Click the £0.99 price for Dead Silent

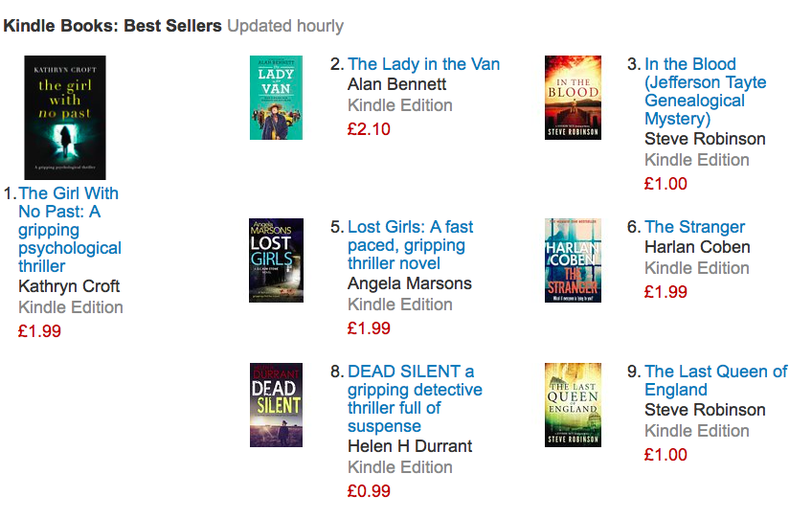pyautogui.click(x=369, y=491)
